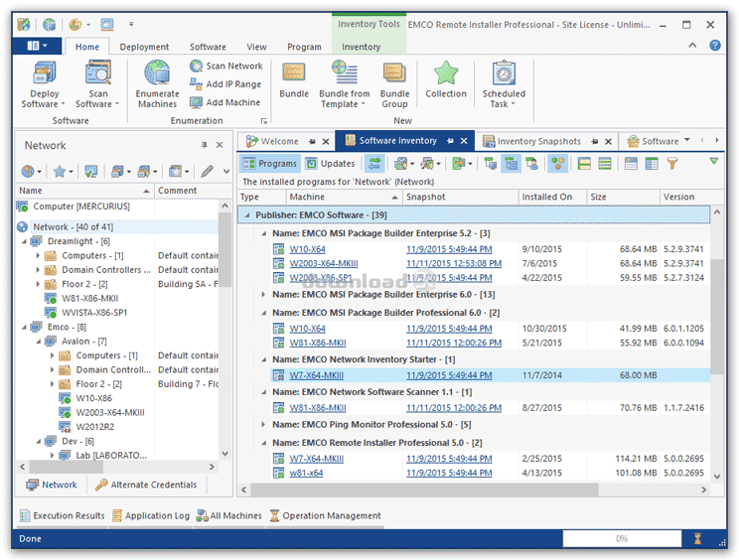This screenshot has width=739, height=560.
Task: Click the star favorites icon in Network panel
Action: click(x=60, y=171)
